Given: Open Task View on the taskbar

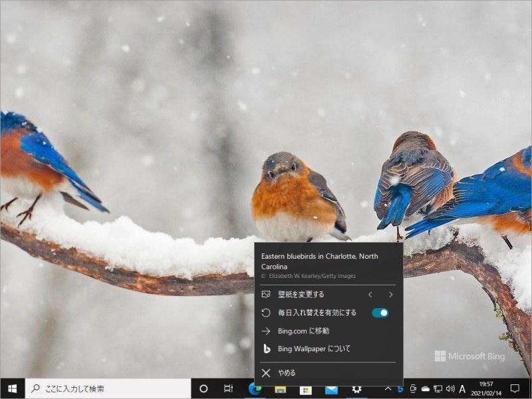Looking at the screenshot, I should [x=228, y=388].
